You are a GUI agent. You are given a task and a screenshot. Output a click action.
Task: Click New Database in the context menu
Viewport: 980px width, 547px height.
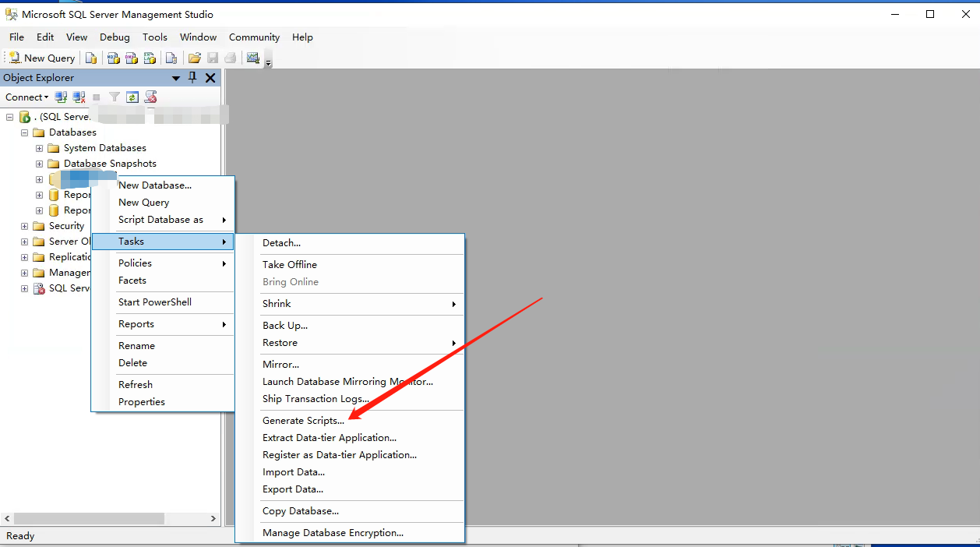(x=153, y=185)
